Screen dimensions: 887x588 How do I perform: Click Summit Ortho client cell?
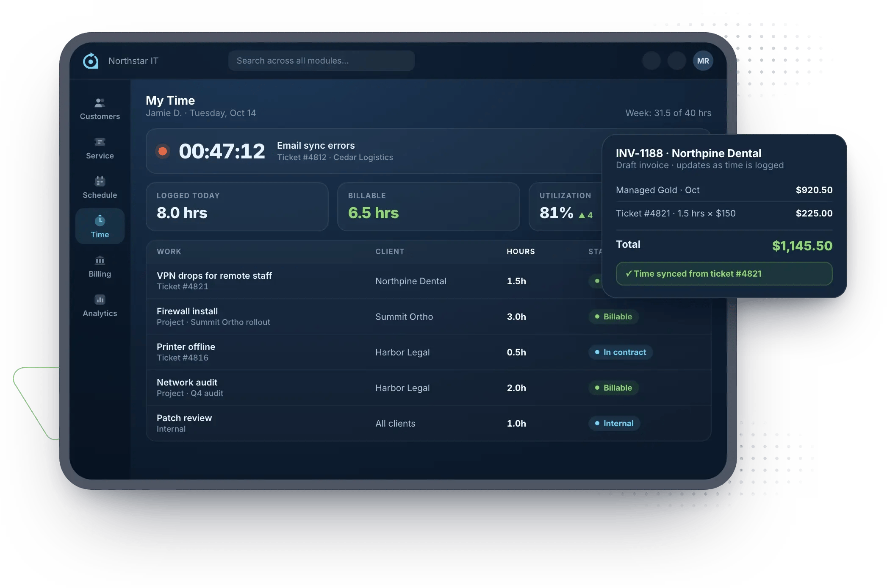point(404,317)
